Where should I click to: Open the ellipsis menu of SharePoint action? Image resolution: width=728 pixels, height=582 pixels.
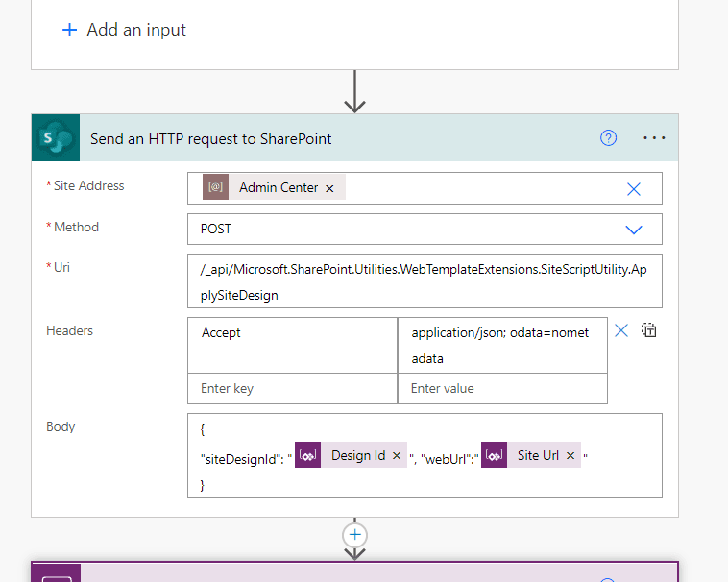pos(654,138)
